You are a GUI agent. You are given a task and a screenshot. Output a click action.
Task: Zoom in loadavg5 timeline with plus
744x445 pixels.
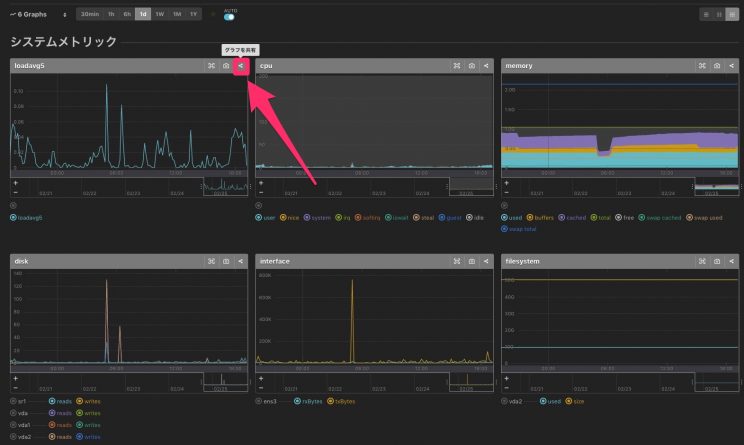15,183
